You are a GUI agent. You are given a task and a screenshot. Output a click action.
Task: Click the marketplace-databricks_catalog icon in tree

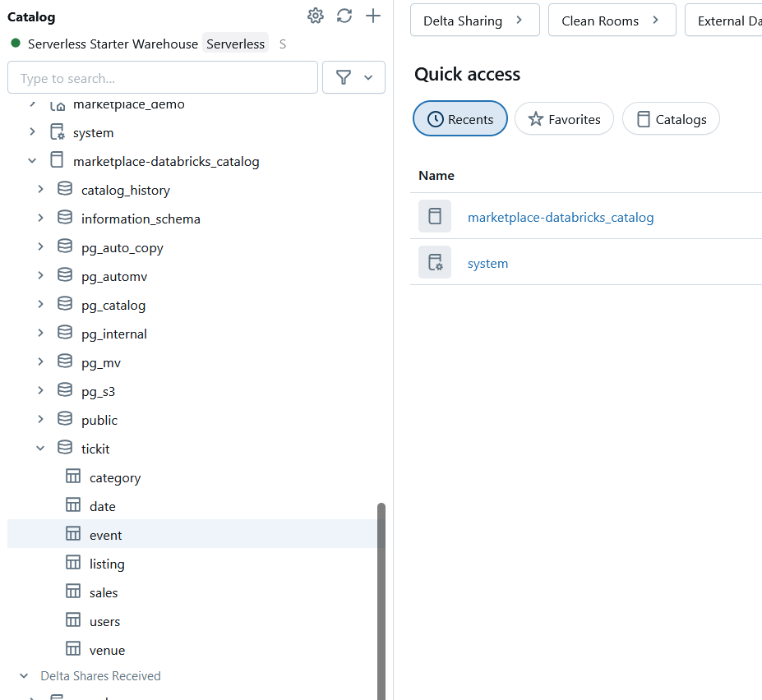[57, 161]
